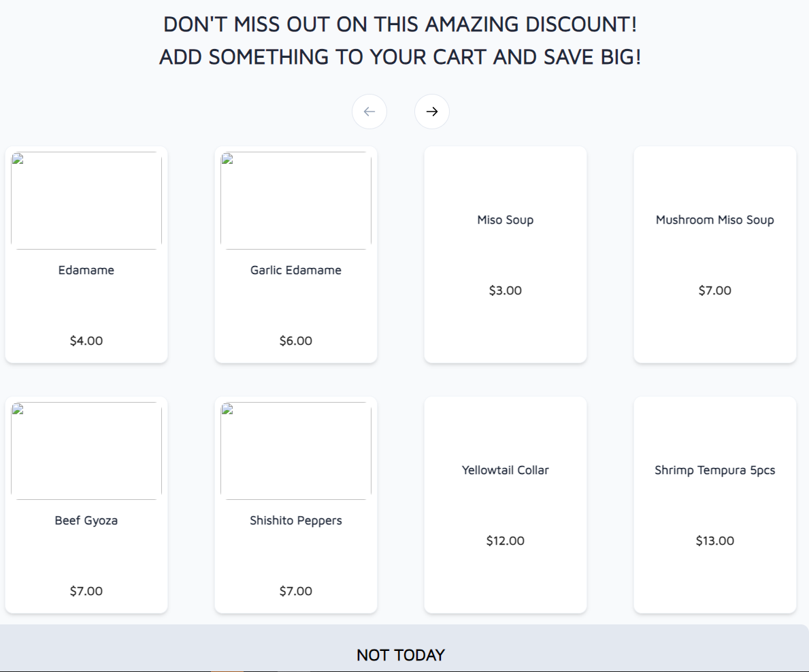Click the $12.00 Yellowtail Collar price
Screen dimensions: 809x672
[505, 541]
